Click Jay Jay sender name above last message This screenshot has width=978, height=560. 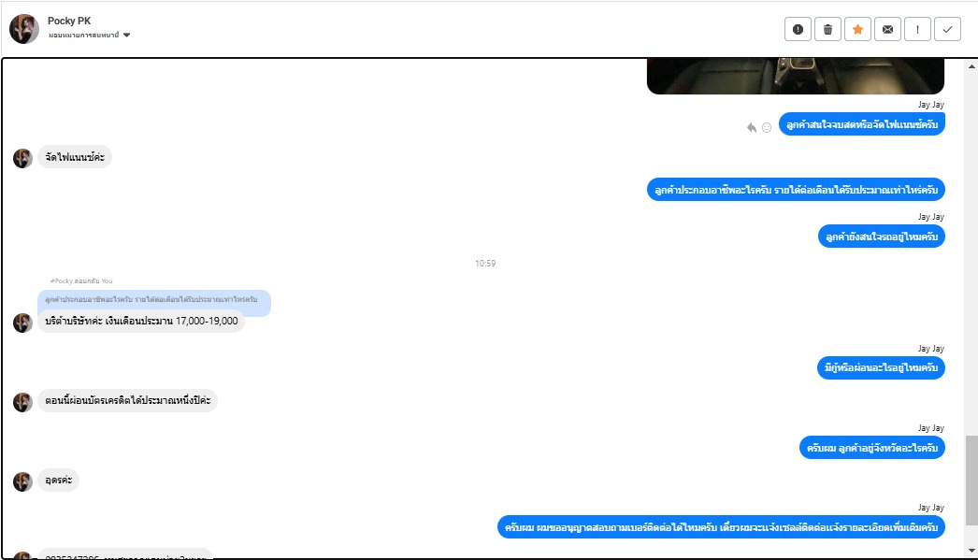930,508
